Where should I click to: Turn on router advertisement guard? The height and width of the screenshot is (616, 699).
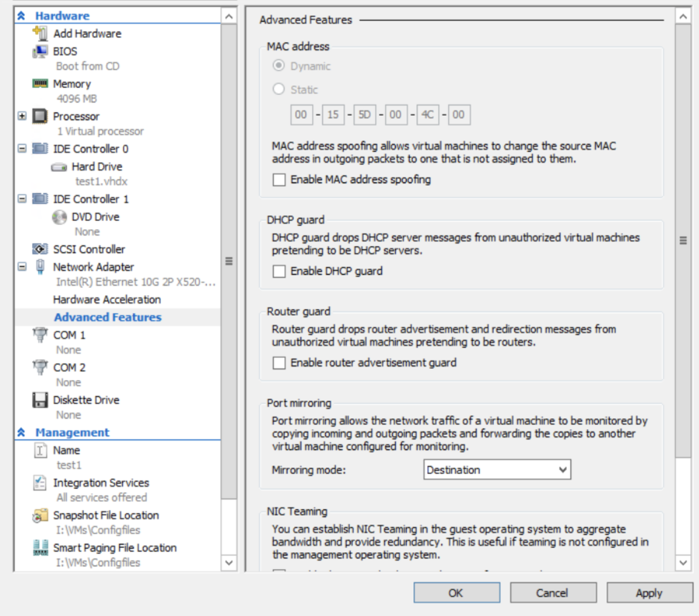[x=279, y=363]
